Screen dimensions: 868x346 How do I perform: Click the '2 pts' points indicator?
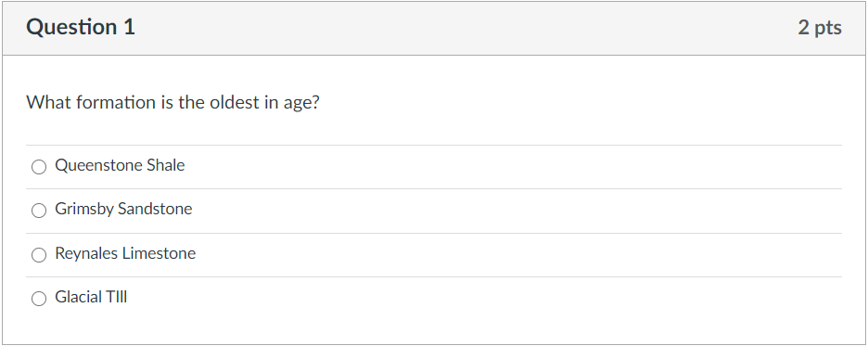[x=820, y=28]
